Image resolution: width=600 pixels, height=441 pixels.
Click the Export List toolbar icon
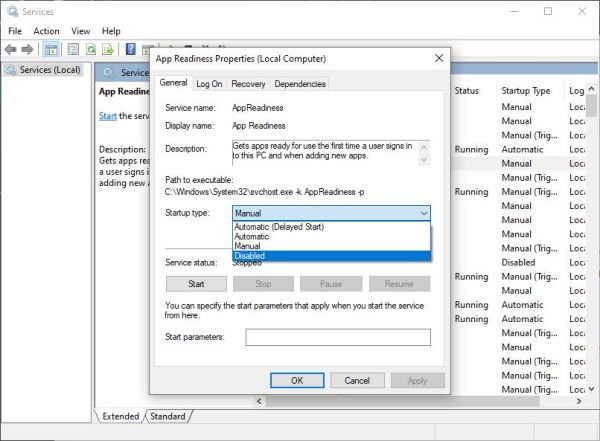(108, 49)
